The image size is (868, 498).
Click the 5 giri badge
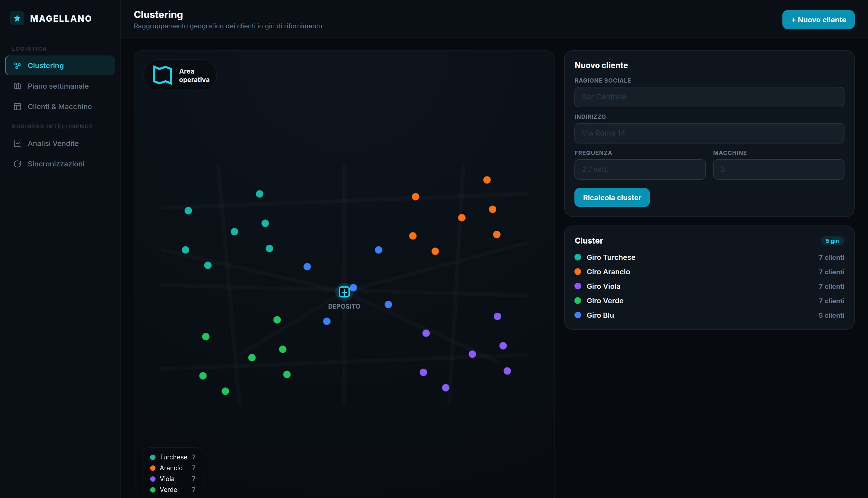tap(832, 241)
